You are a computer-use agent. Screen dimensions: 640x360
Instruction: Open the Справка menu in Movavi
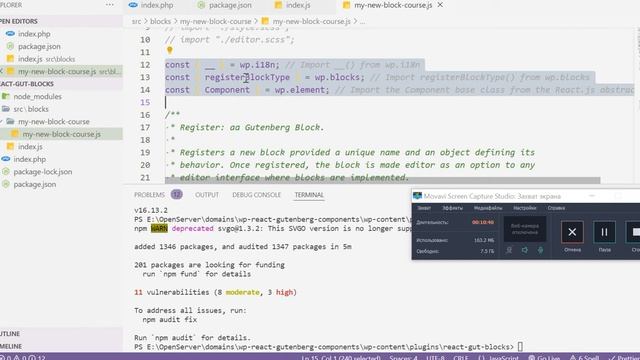tap(556, 208)
